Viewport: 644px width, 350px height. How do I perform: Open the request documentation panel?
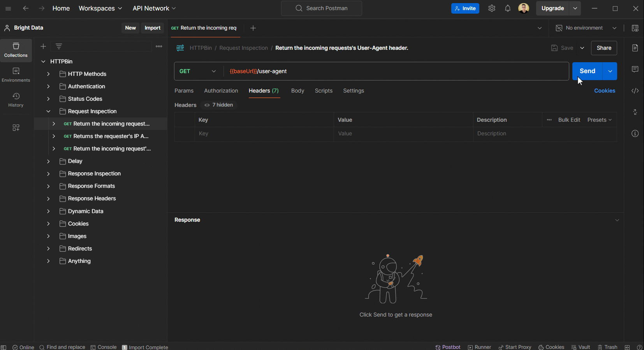tap(635, 48)
